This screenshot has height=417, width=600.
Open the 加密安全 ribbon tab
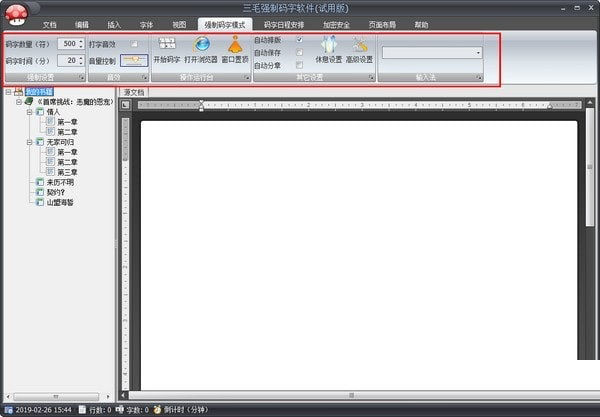[337, 23]
